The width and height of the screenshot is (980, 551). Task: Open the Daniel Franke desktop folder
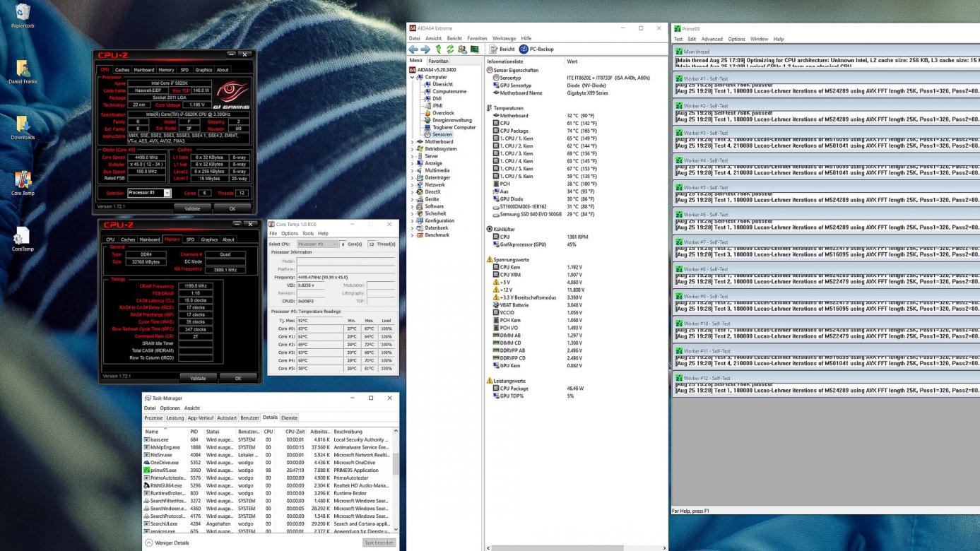23,72
